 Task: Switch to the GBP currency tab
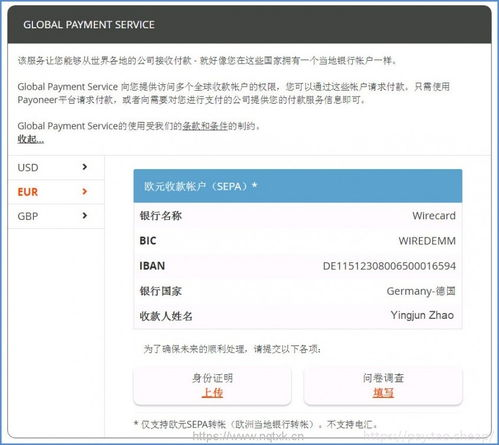click(56, 216)
